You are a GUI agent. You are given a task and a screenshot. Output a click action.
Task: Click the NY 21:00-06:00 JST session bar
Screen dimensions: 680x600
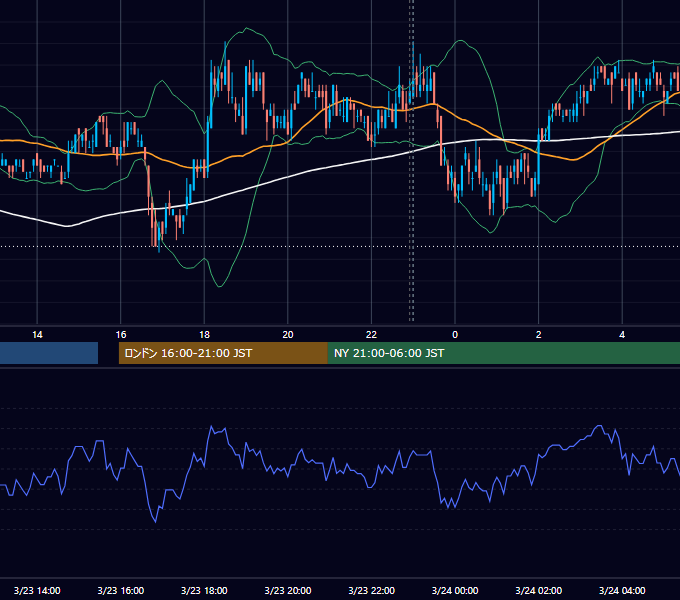coord(503,353)
